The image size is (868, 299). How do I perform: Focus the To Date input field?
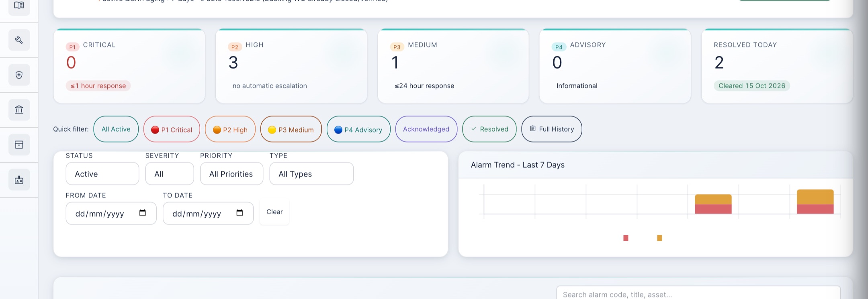point(208,214)
